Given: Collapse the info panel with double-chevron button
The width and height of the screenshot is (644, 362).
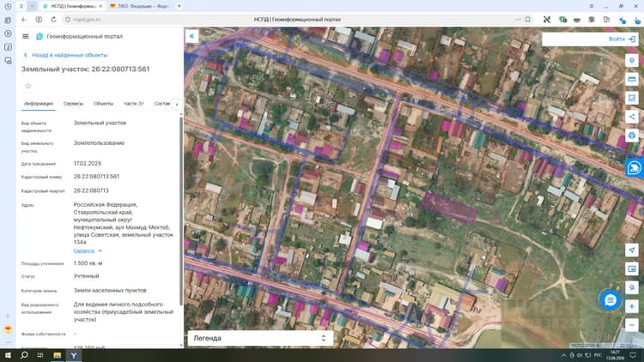Looking at the screenshot, I should pyautogui.click(x=191, y=36).
